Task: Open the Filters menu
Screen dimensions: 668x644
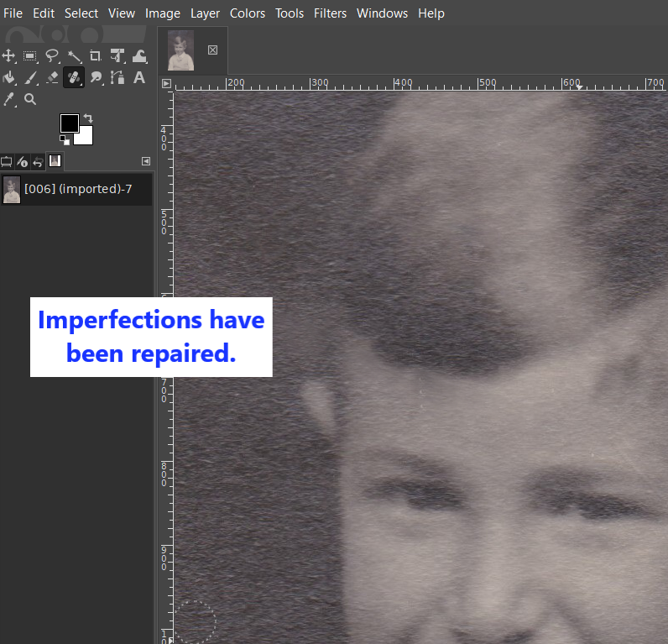Action: click(330, 13)
